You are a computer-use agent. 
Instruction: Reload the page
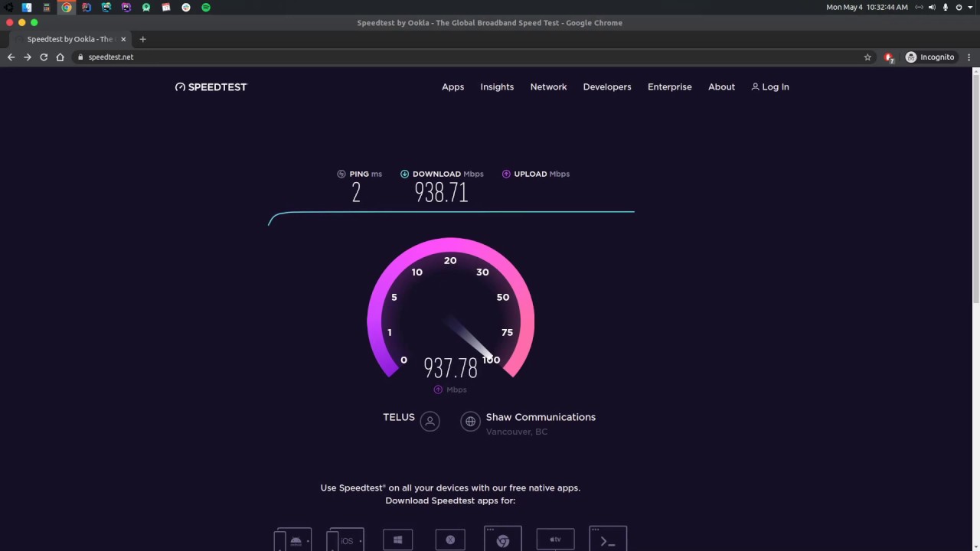pyautogui.click(x=44, y=57)
